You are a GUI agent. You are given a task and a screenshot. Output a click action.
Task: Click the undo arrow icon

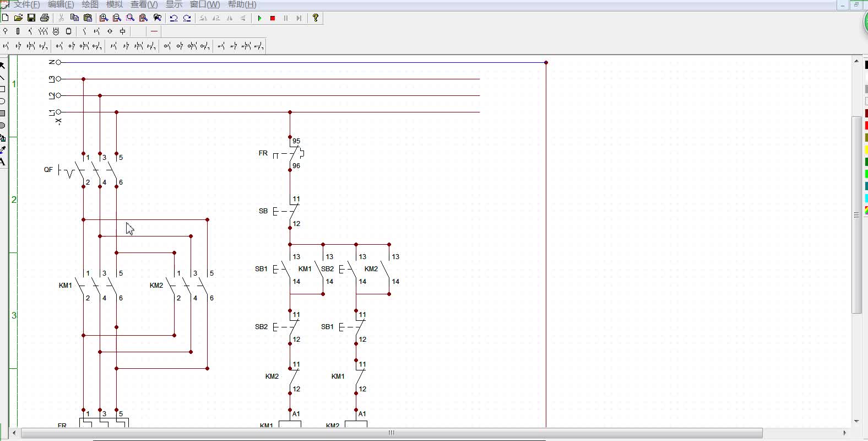coord(173,18)
